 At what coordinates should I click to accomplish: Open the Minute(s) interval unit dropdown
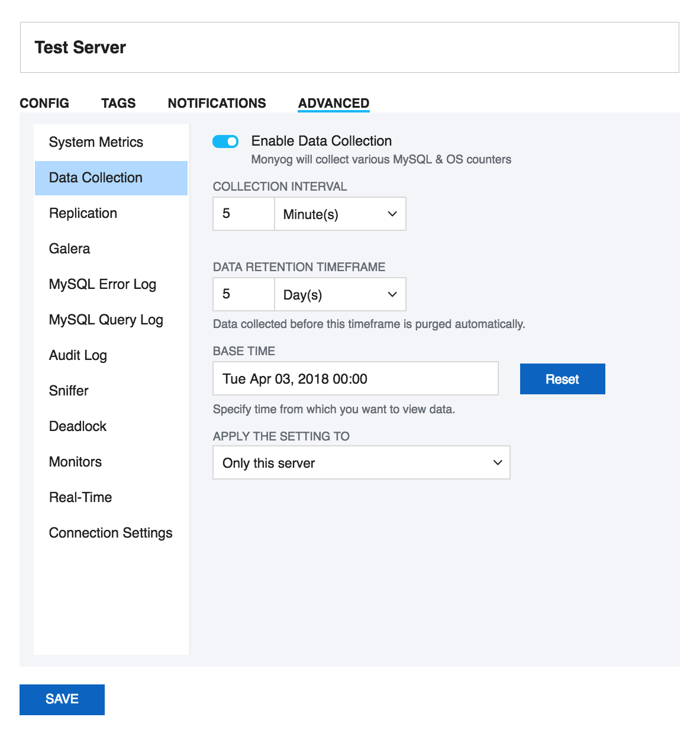click(340, 214)
